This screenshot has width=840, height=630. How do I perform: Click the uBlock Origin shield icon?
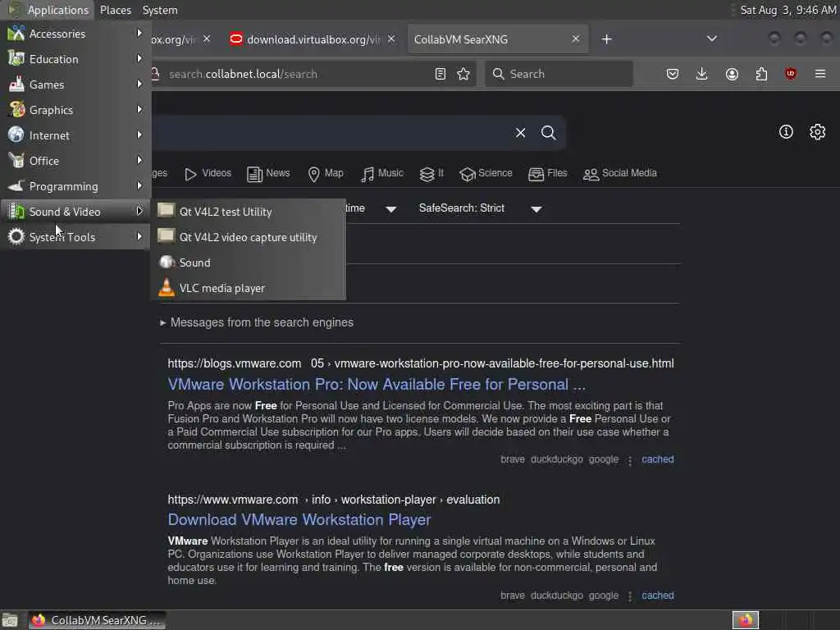(791, 74)
